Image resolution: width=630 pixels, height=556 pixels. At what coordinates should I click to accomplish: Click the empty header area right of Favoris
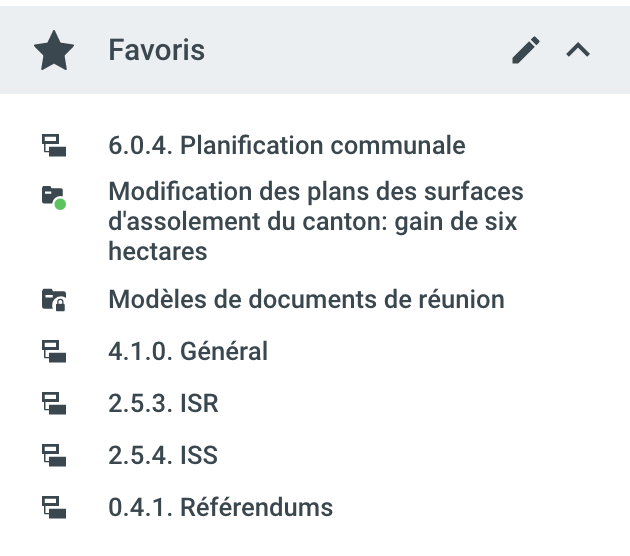click(360, 51)
